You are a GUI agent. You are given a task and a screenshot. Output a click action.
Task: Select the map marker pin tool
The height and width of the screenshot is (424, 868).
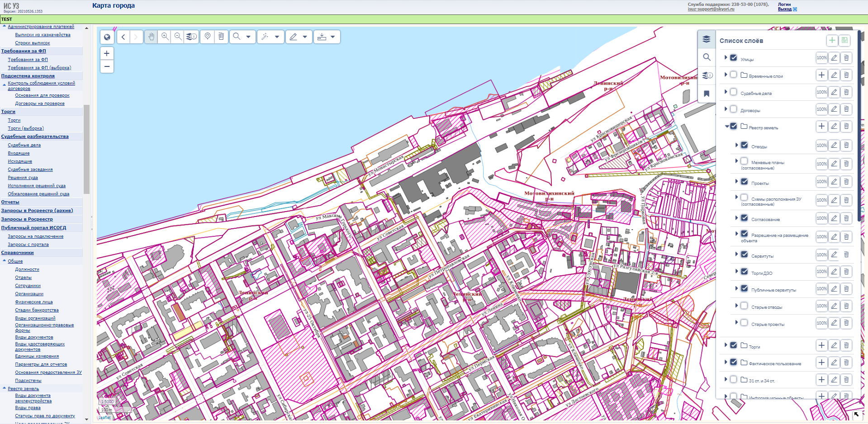[208, 37]
